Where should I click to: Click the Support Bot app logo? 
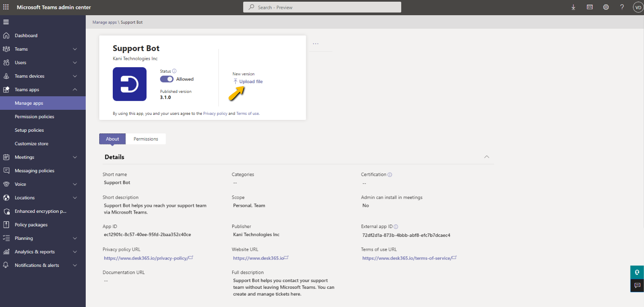129,84
